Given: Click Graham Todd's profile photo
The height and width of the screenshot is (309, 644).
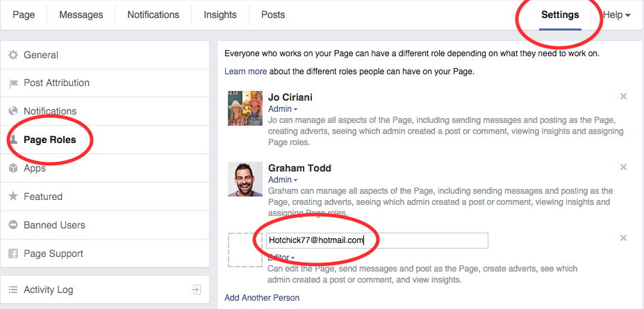Looking at the screenshot, I should (245, 179).
